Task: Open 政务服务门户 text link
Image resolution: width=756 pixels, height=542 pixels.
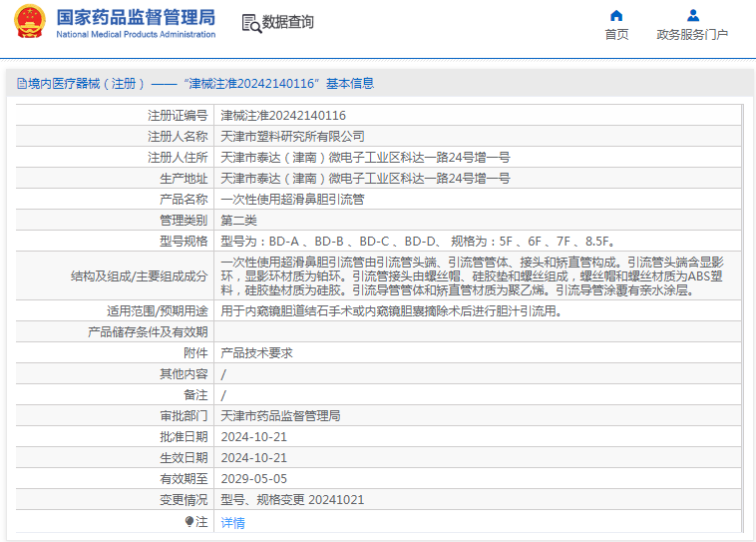Action: [x=692, y=34]
